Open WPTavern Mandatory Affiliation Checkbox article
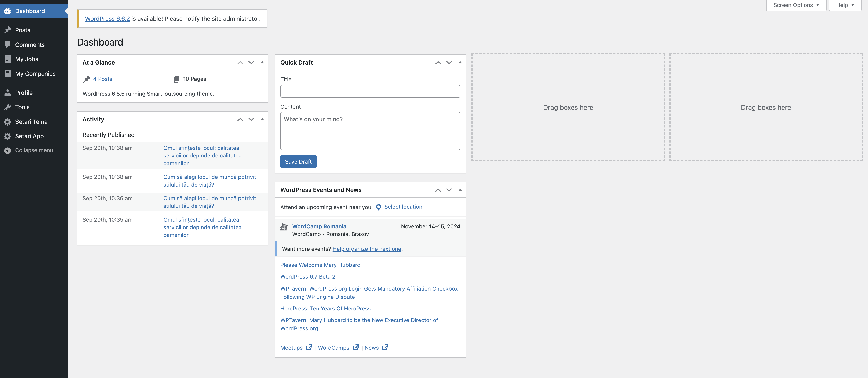 369,293
